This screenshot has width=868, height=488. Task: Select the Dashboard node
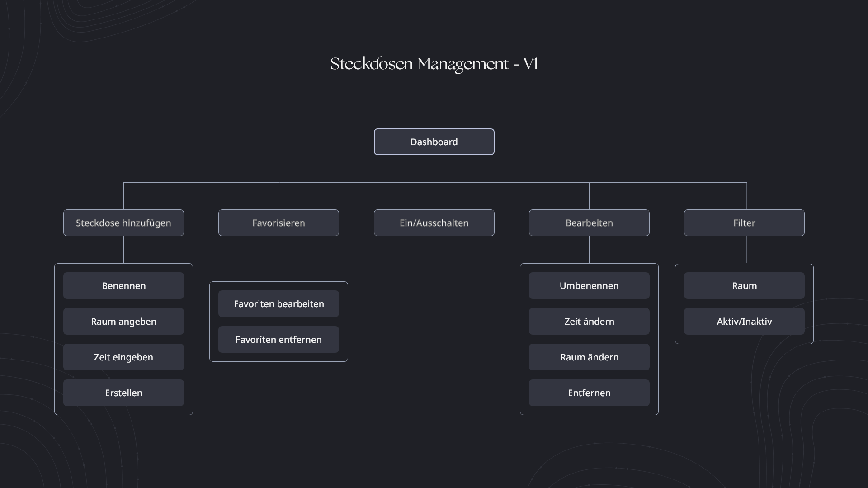[434, 142]
